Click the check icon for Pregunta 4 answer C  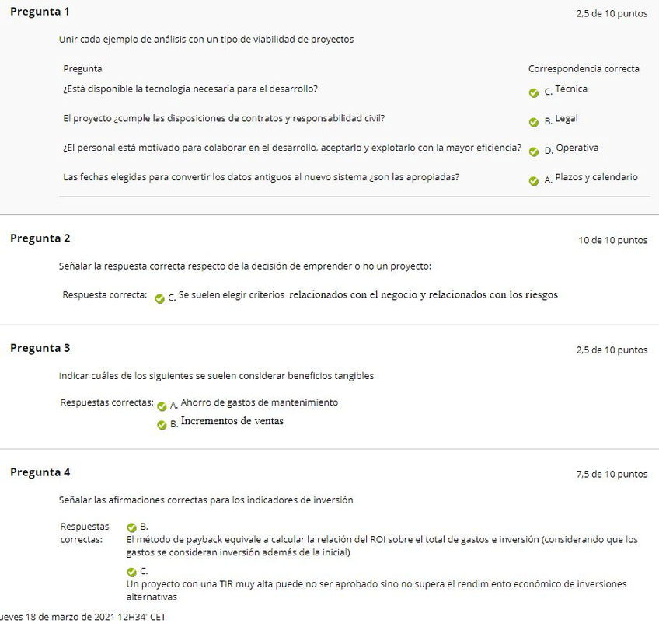pos(131,572)
